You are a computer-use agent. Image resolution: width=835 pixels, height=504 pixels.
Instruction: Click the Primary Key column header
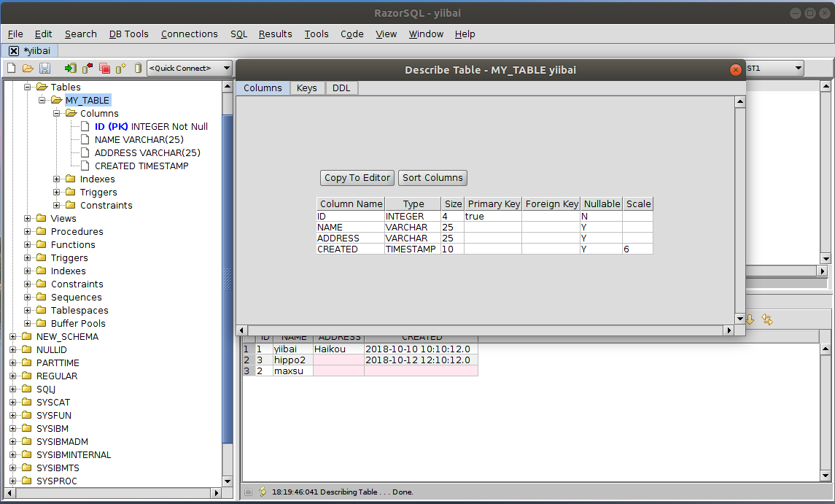point(494,204)
